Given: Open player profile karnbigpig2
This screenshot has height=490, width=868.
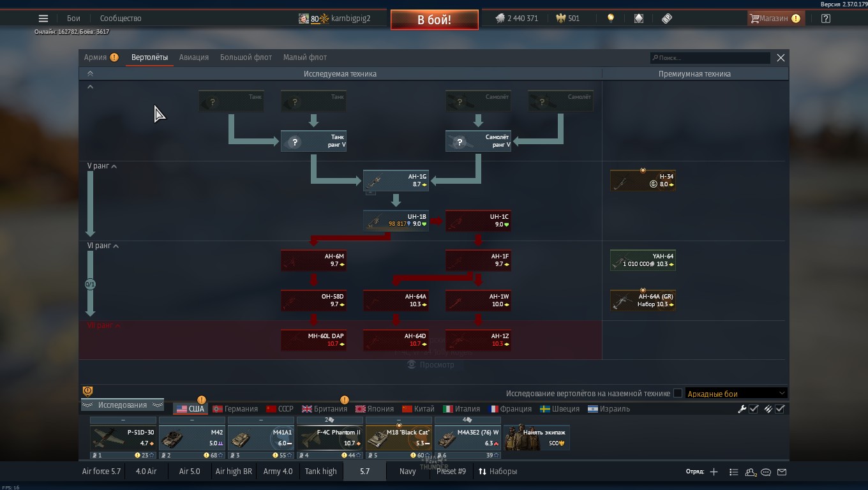Looking at the screenshot, I should coord(334,19).
